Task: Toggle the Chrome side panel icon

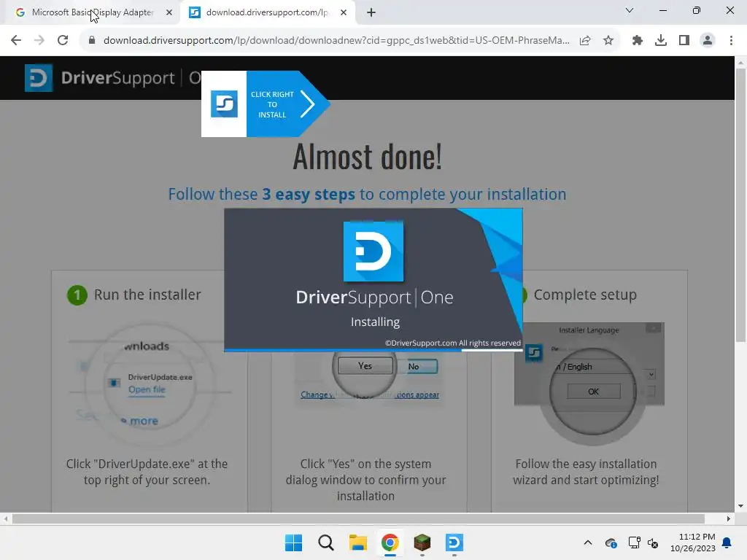Action: pyautogui.click(x=684, y=41)
